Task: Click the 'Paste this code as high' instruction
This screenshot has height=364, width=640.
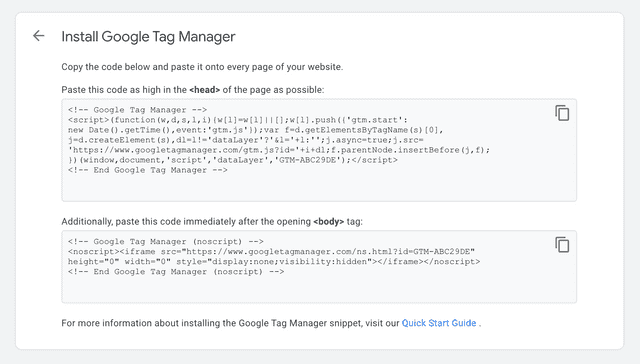Action: coord(193,90)
